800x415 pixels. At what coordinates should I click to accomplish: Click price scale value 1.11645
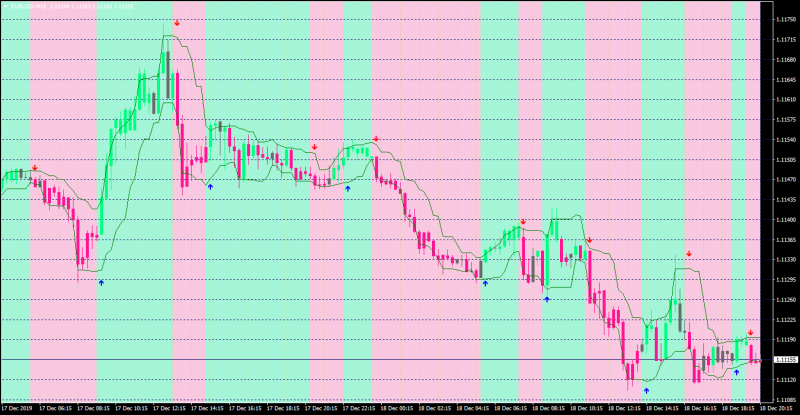tap(786, 80)
